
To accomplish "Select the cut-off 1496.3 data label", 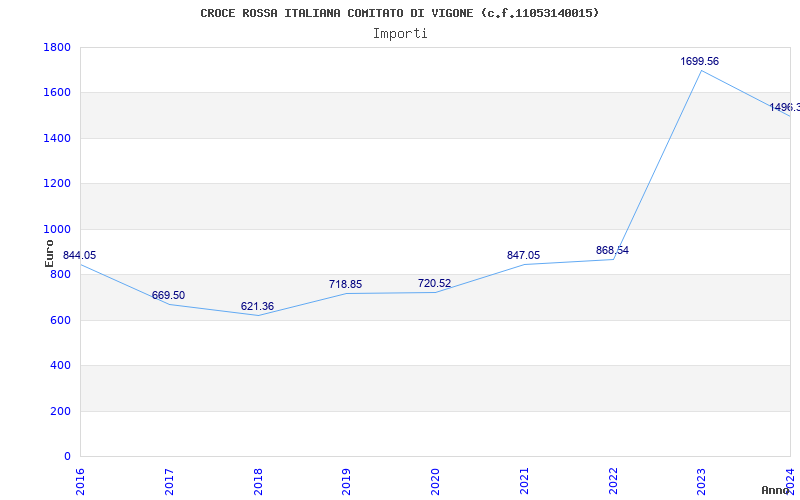I will point(784,107).
